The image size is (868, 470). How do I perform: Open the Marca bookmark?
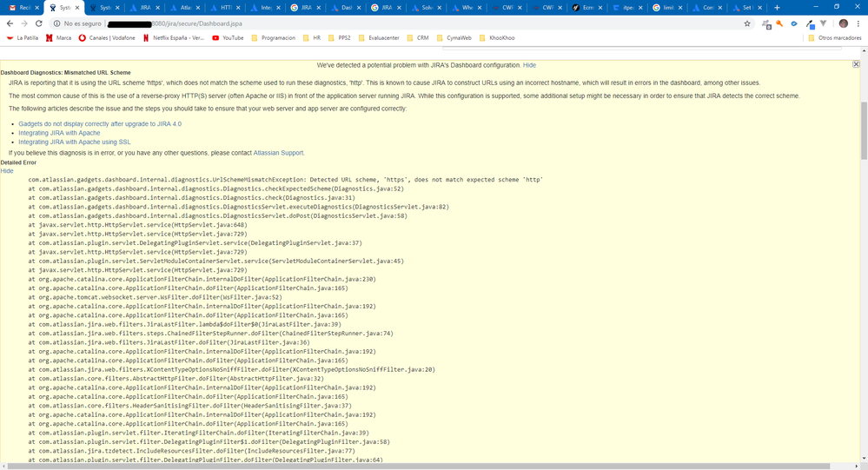pyautogui.click(x=59, y=38)
